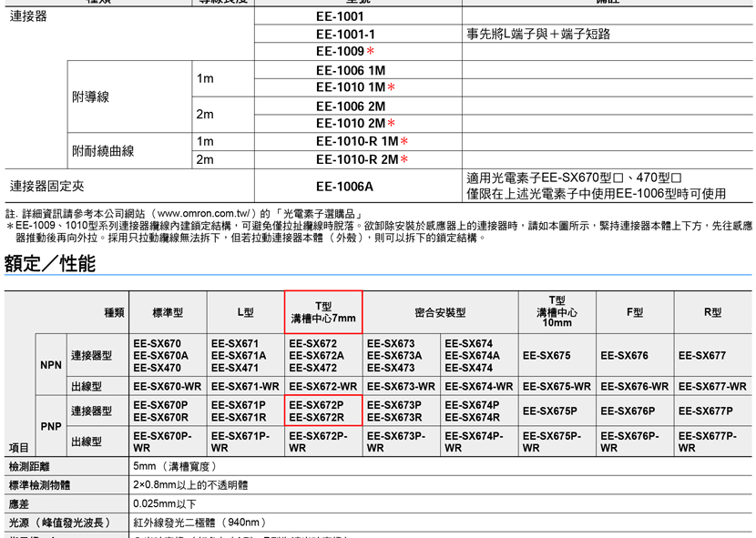Select the EE-SX671R model
The width and height of the screenshot is (756, 538).
(239, 418)
